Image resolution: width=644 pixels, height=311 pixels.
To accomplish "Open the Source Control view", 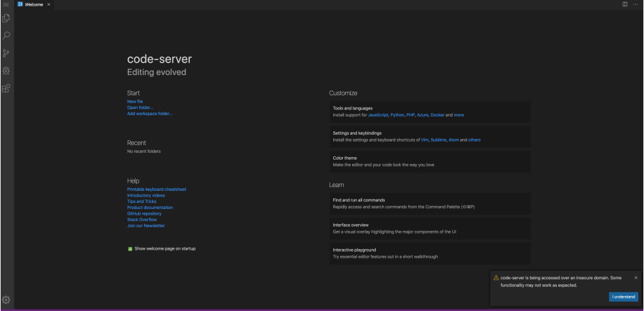I will coord(6,53).
